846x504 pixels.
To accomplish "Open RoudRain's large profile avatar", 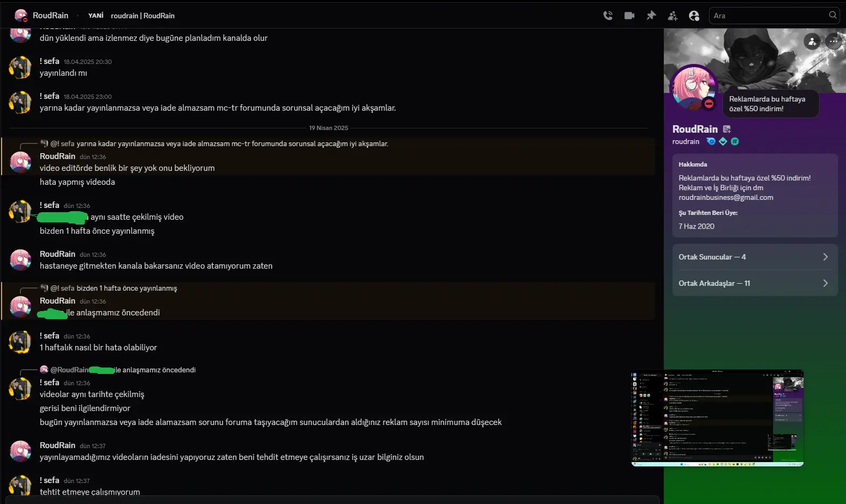I will (693, 88).
